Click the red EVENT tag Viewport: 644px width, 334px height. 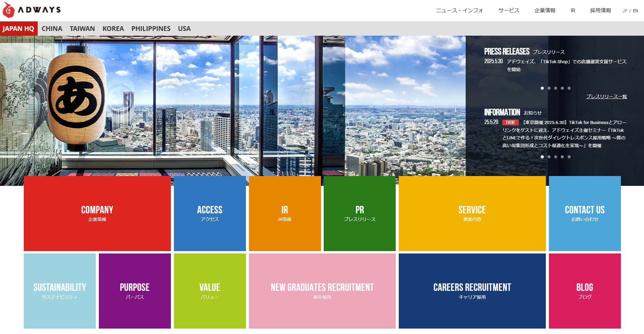coord(511,122)
